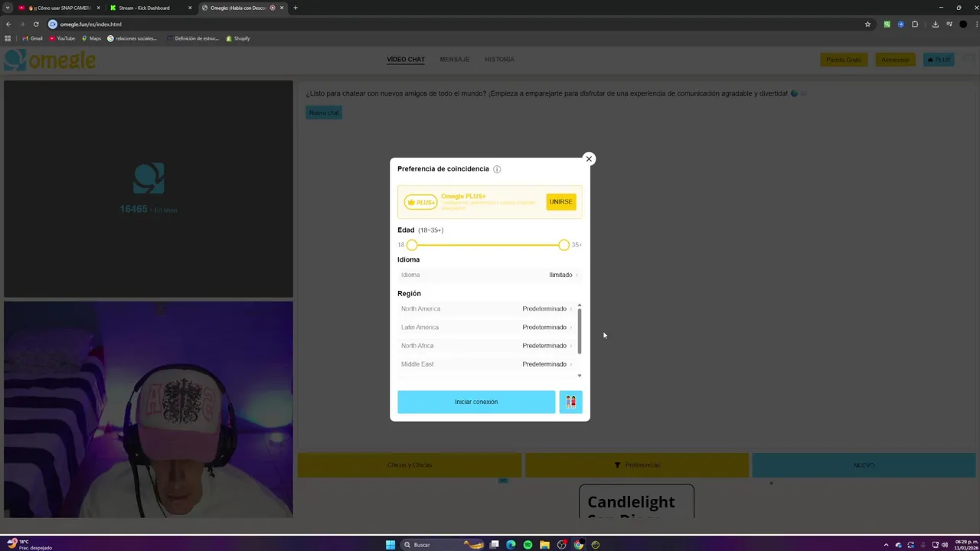The image size is (980, 551).
Task: Click the PLUS button in the header
Action: point(939,60)
